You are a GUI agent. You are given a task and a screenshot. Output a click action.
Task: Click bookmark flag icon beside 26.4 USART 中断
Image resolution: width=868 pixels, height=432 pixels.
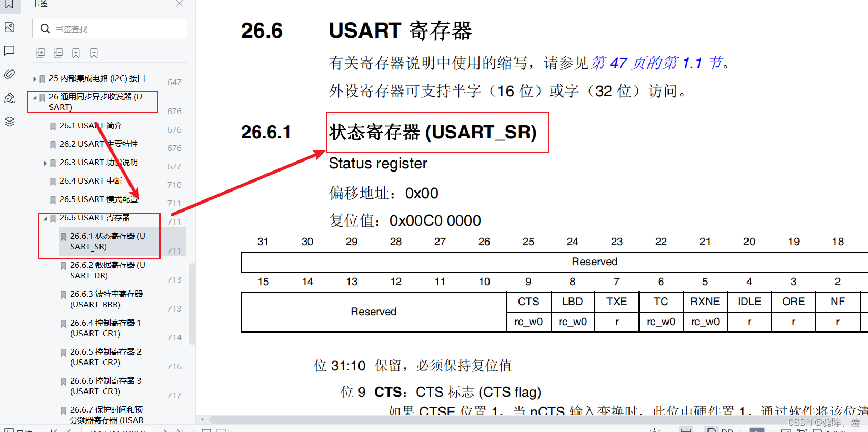[x=53, y=182]
